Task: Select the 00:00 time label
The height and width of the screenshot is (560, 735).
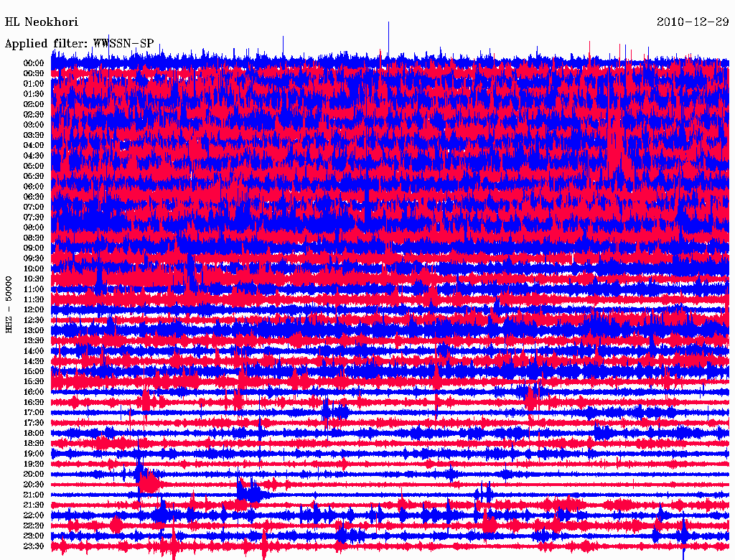Action: click(x=34, y=63)
